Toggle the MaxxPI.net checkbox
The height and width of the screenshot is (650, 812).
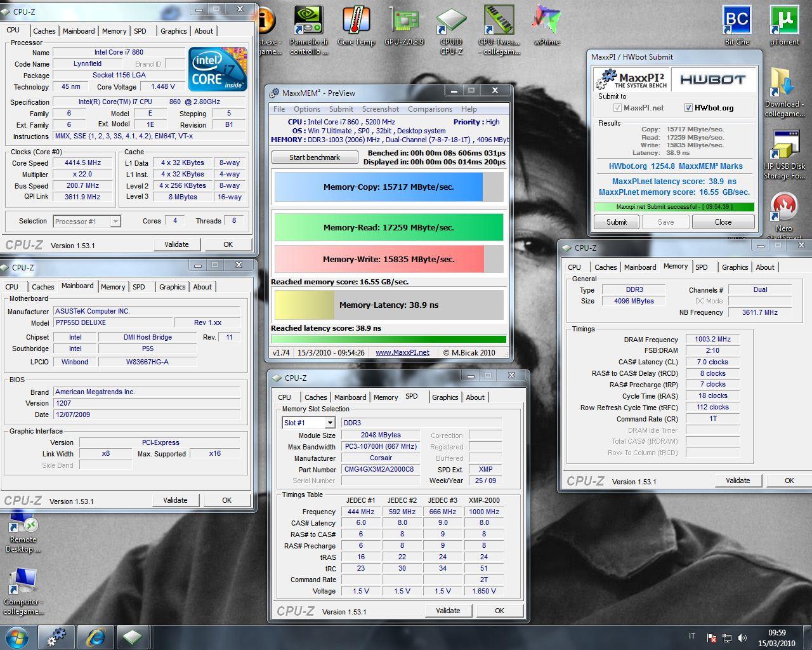pos(617,108)
